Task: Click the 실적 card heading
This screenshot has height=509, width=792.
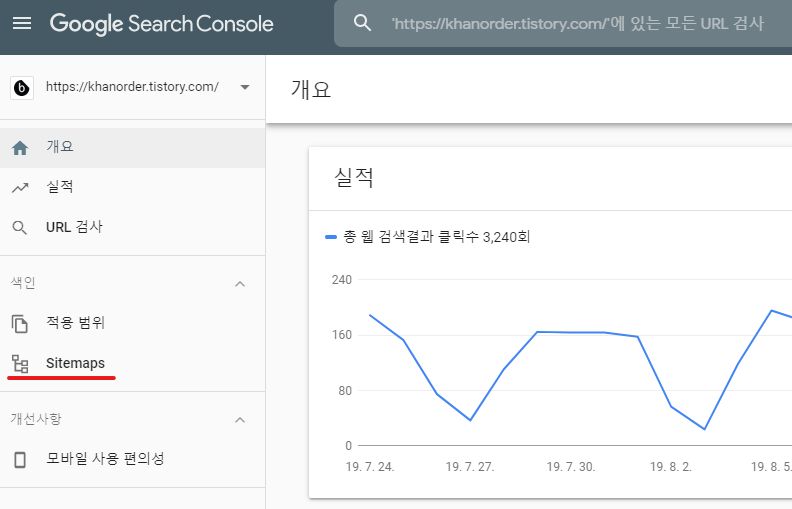Action: [x=354, y=177]
